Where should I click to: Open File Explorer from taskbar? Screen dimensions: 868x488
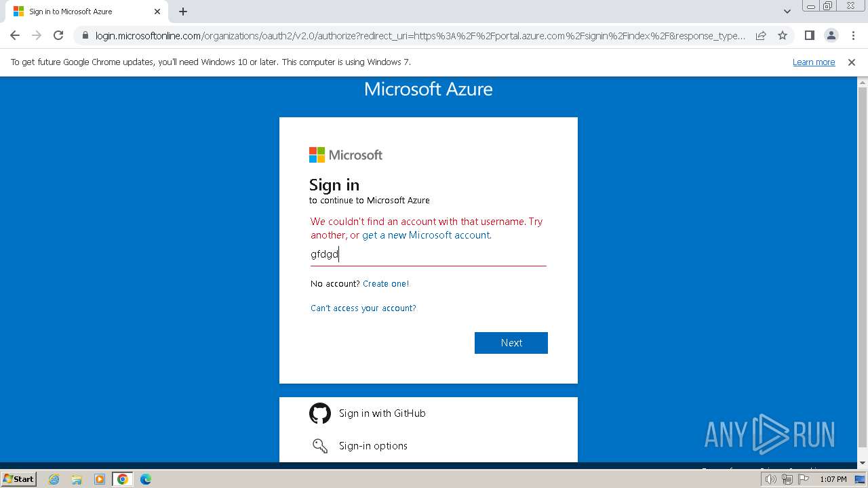click(77, 479)
